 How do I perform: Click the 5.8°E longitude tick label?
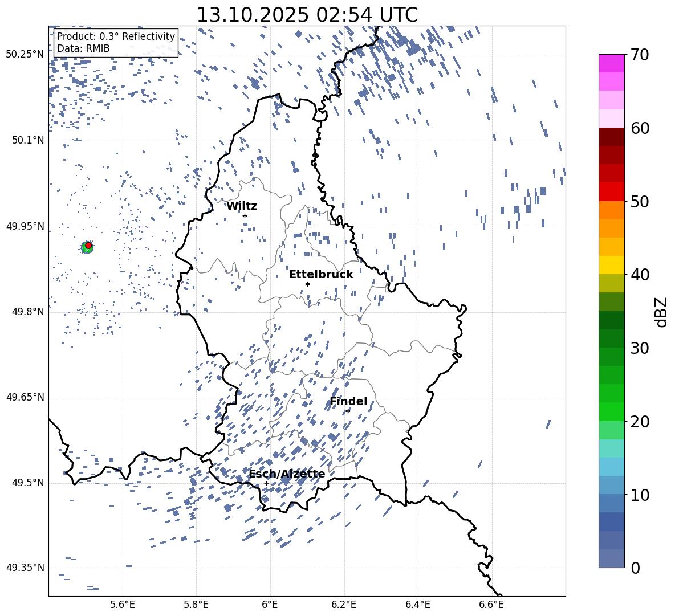(196, 605)
